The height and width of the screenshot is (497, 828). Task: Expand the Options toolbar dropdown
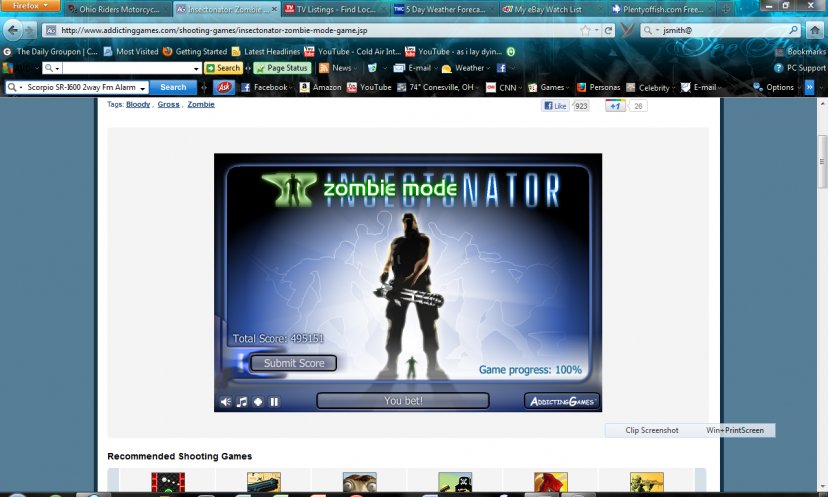[x=778, y=87]
